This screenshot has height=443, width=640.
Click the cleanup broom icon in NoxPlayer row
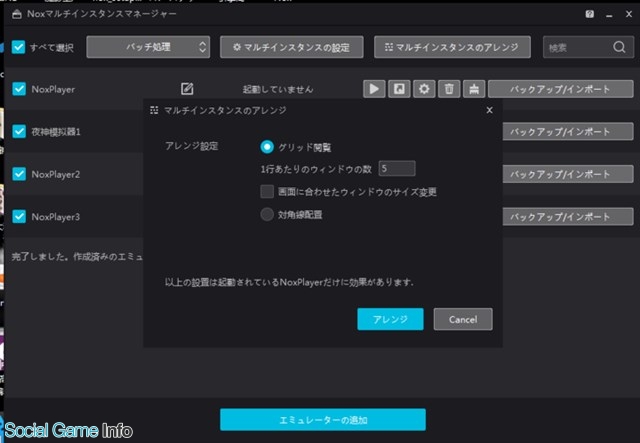pyautogui.click(x=474, y=89)
